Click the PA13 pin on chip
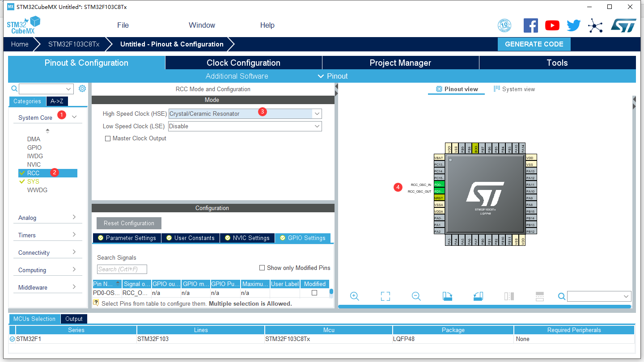 coord(531,171)
